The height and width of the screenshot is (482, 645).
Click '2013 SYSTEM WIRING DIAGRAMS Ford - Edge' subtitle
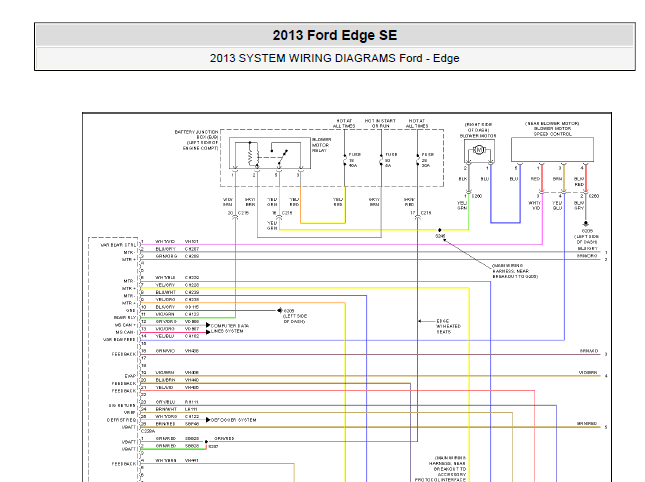(334, 58)
